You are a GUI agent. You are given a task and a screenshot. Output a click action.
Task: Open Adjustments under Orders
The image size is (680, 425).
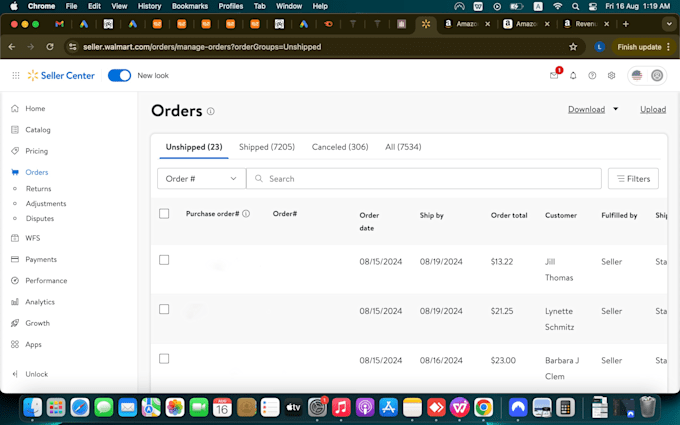[46, 203]
